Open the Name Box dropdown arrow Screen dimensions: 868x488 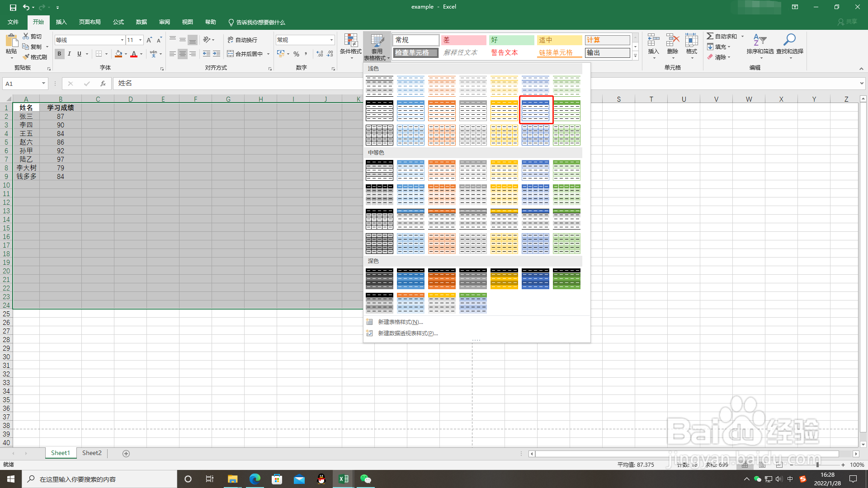pyautogui.click(x=43, y=84)
